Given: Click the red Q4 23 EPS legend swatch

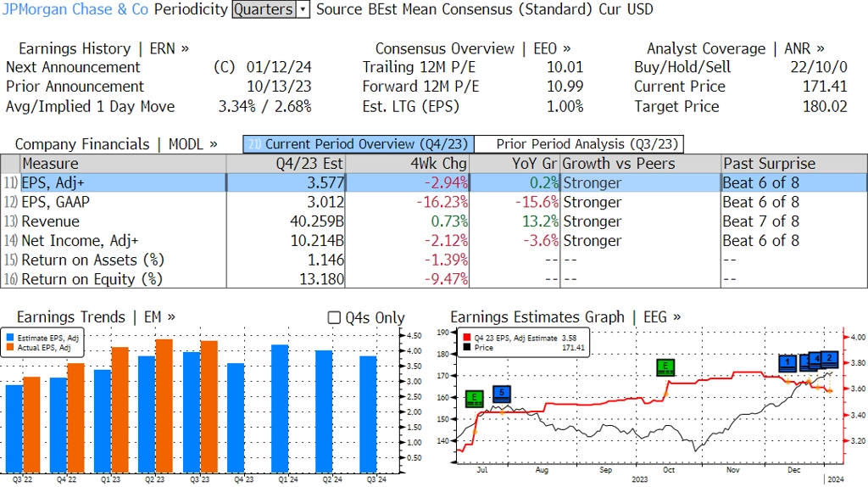Looking at the screenshot, I should click(x=467, y=338).
